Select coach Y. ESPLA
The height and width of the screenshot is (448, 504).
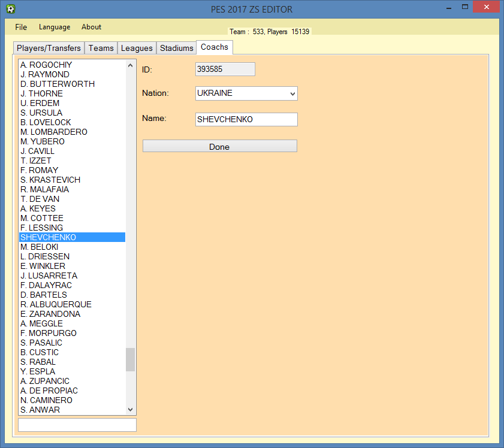[x=72, y=371]
